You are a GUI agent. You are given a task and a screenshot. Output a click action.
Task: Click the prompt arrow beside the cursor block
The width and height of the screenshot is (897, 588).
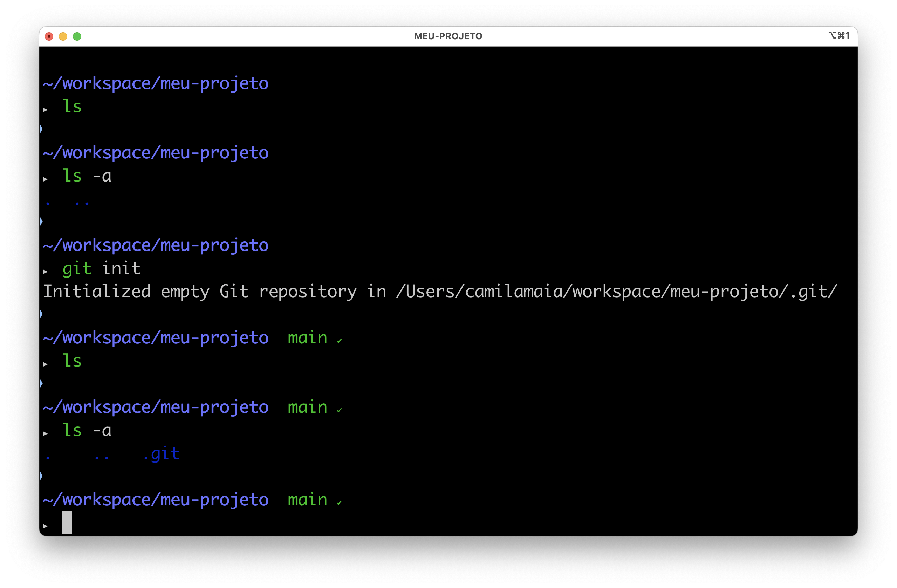pos(45,526)
